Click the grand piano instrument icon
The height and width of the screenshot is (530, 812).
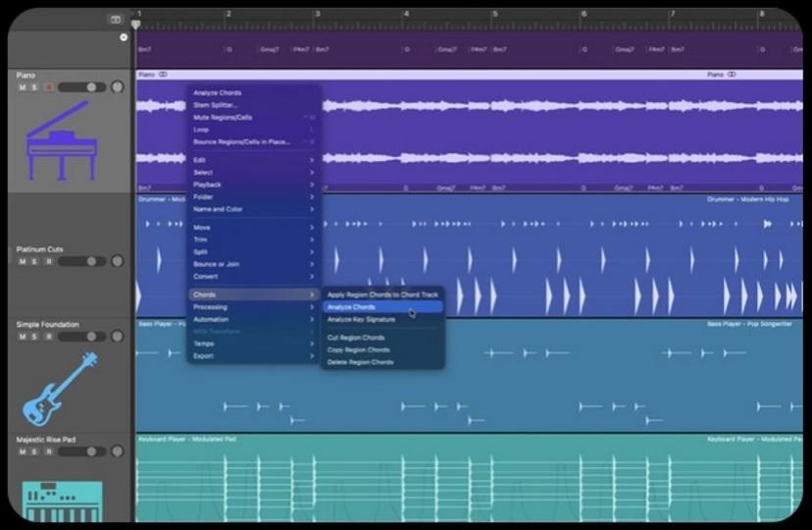(62, 141)
